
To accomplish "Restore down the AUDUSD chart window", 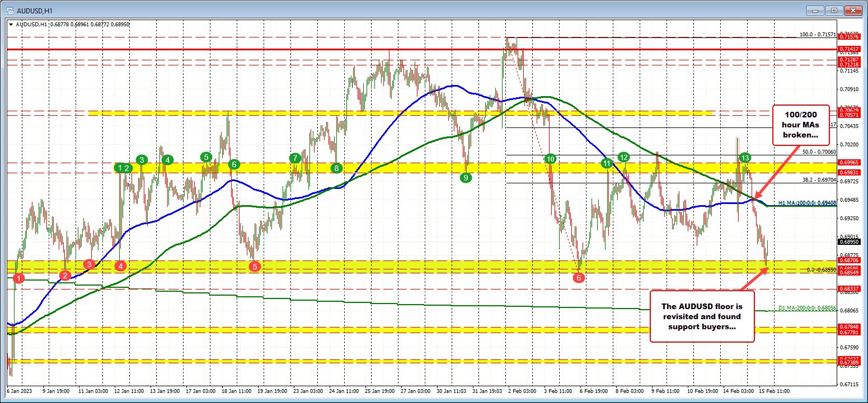I will (834, 10).
